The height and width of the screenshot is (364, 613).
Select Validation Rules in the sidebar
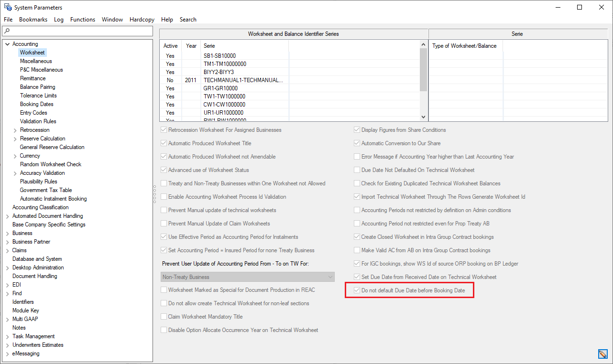click(x=38, y=121)
